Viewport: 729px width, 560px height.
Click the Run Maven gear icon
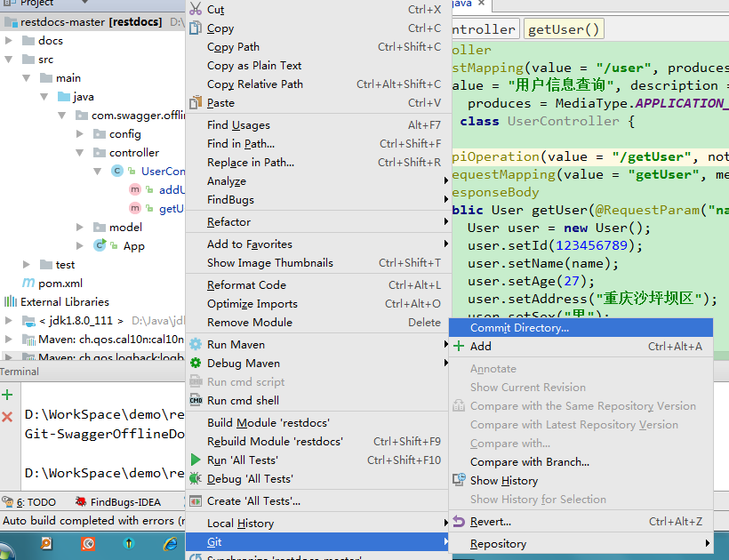click(x=196, y=344)
